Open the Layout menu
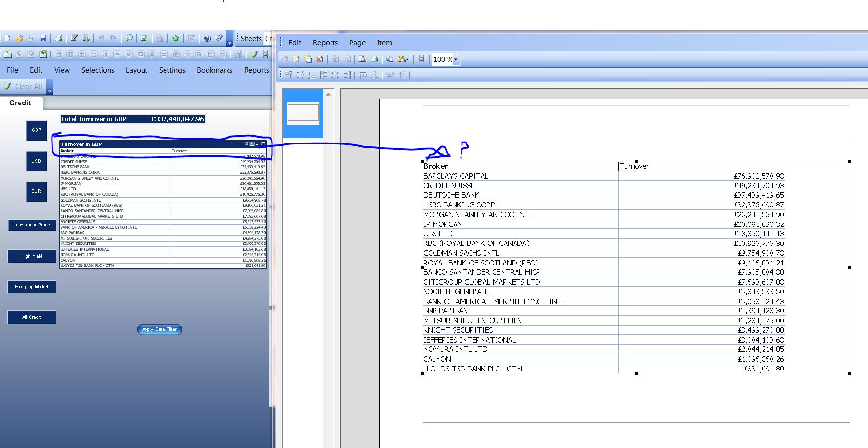The image size is (868, 448). (x=137, y=70)
